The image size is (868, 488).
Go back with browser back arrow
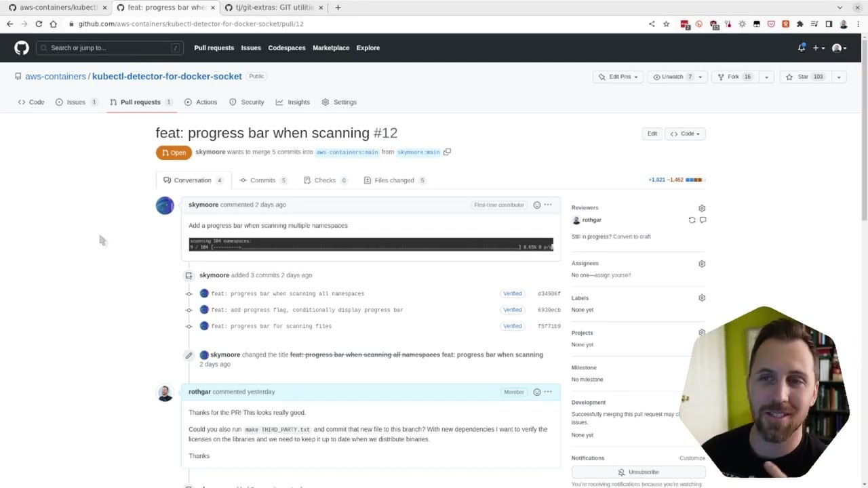click(9, 24)
